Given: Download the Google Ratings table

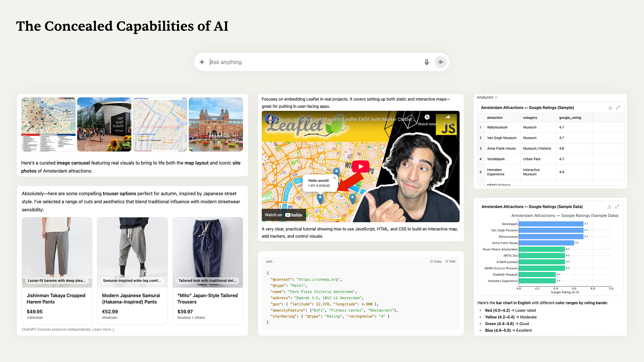Looking at the screenshot, I should [x=610, y=108].
